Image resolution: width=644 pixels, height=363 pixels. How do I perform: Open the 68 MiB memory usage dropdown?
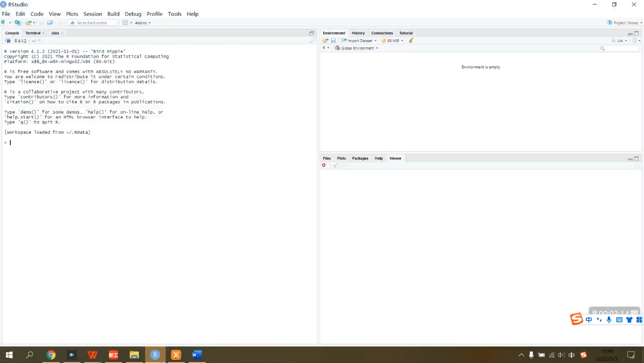pyautogui.click(x=392, y=41)
